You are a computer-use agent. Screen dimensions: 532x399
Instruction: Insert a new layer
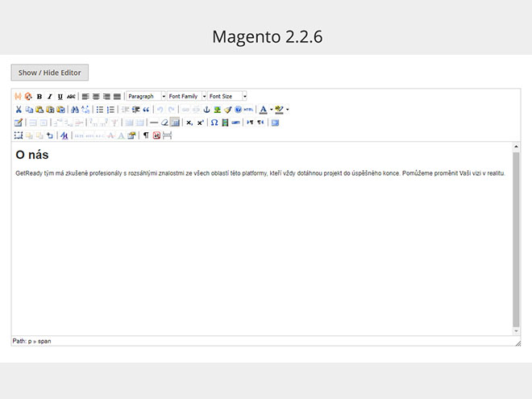pos(19,135)
